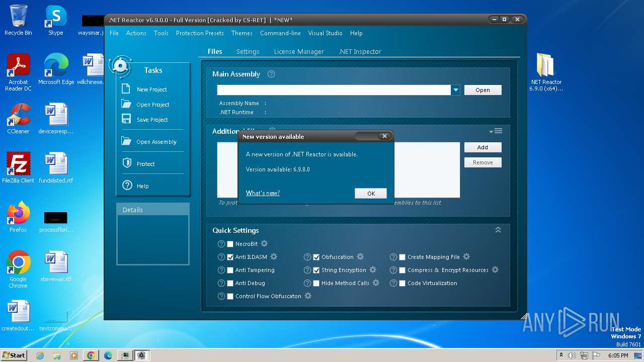Enable Hide Method Calls checkbox
The image size is (644, 362).
[316, 283]
